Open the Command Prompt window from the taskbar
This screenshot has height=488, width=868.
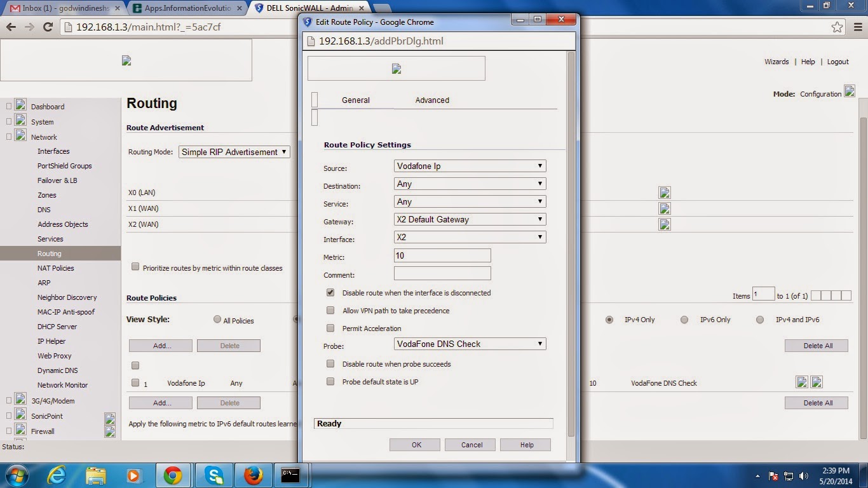[x=292, y=475]
